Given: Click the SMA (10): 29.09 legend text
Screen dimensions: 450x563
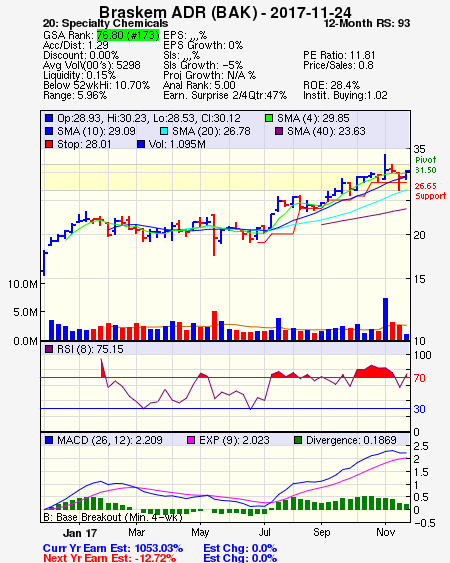Looking at the screenshot, I should [x=96, y=131].
